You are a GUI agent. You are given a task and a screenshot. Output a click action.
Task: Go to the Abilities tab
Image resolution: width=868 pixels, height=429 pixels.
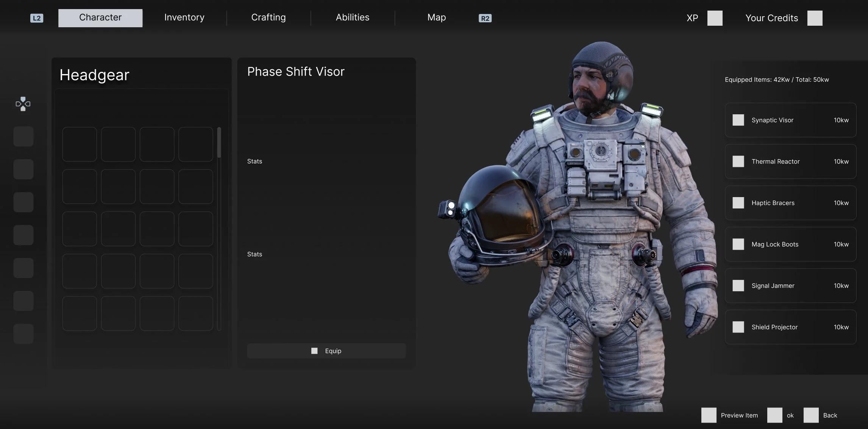(353, 18)
